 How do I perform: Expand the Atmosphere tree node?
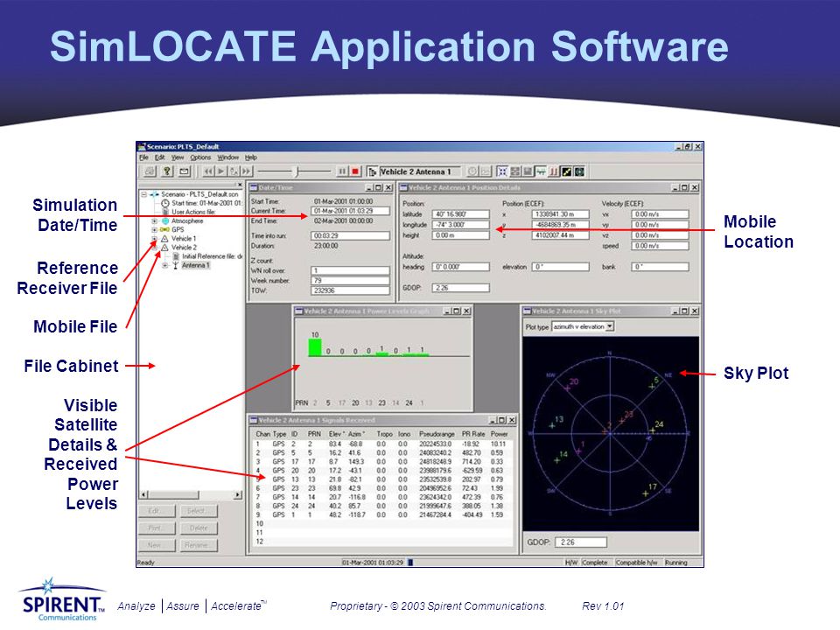tap(154, 220)
